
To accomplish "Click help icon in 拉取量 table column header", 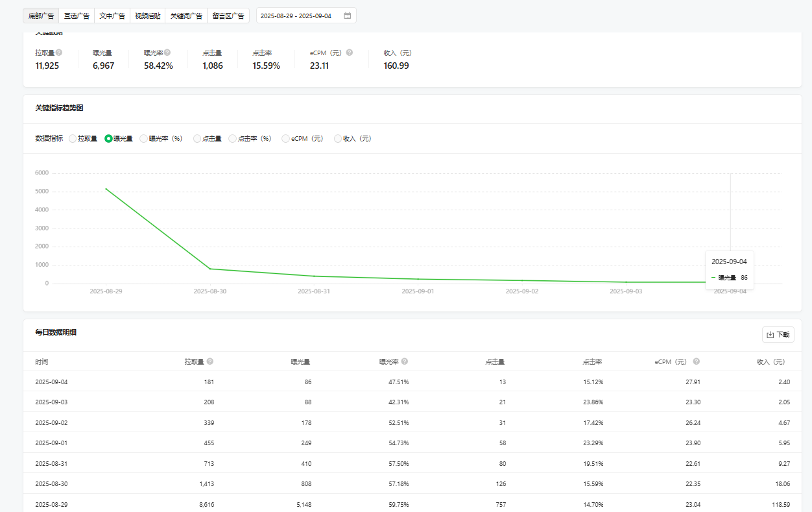I will coord(210,361).
